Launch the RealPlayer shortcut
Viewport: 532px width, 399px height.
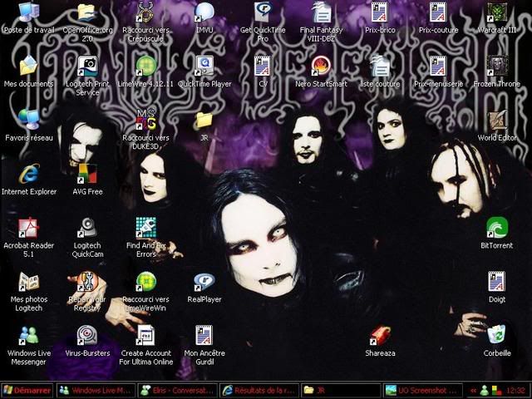[204, 282]
